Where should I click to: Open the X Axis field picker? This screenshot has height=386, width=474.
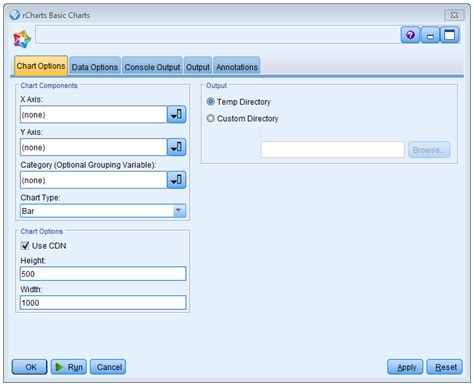click(176, 115)
